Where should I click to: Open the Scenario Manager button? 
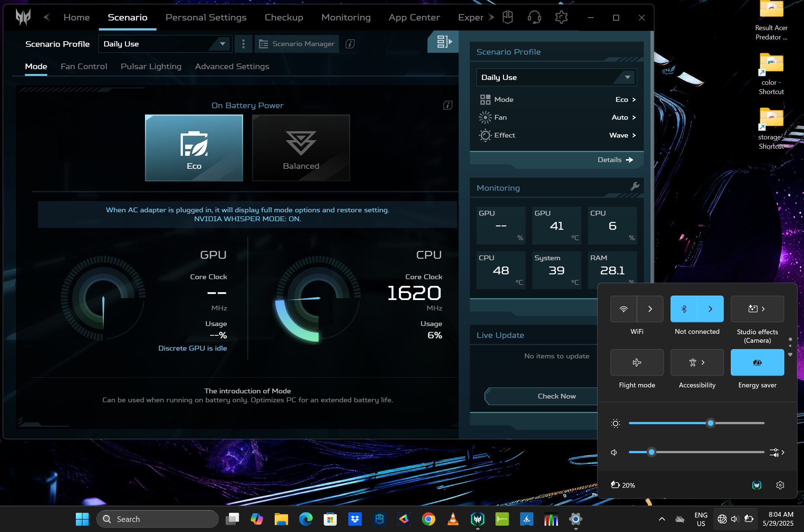coord(297,44)
